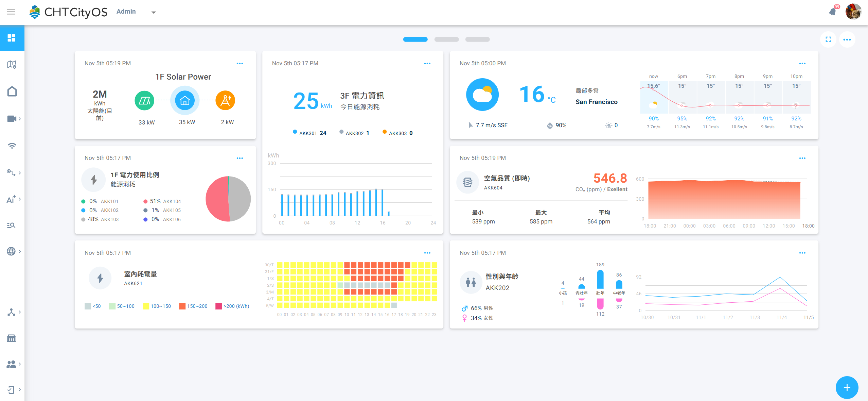Click the blue add widget button

(847, 387)
